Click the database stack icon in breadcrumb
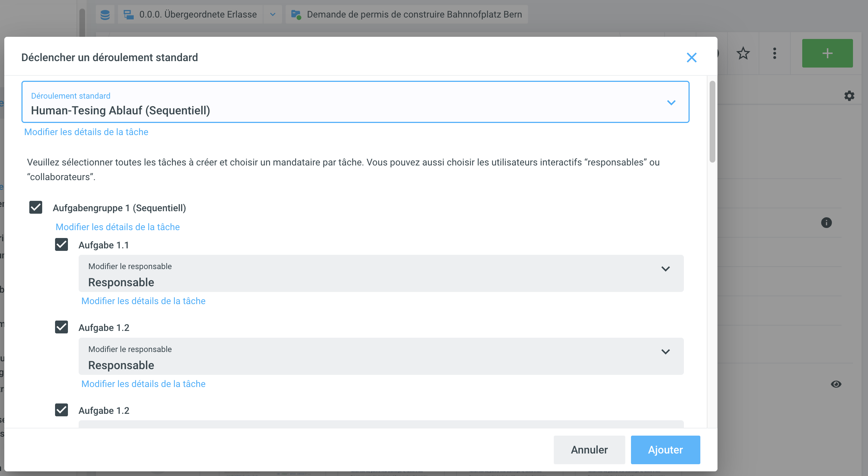 coord(105,15)
